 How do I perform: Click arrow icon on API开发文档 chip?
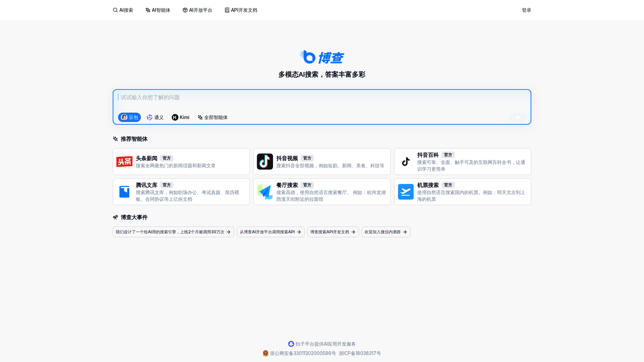pyautogui.click(x=353, y=232)
